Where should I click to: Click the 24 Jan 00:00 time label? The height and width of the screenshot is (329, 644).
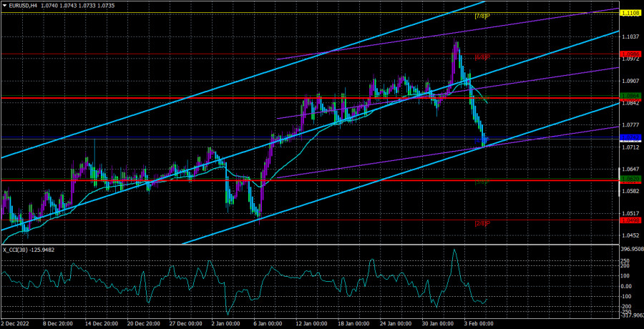tap(396, 324)
